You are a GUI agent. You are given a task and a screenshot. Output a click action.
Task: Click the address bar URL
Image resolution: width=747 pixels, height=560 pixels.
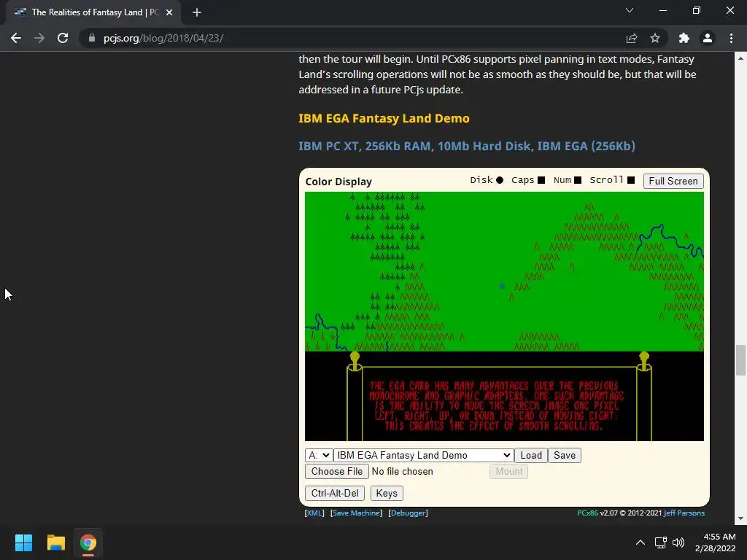coord(163,38)
